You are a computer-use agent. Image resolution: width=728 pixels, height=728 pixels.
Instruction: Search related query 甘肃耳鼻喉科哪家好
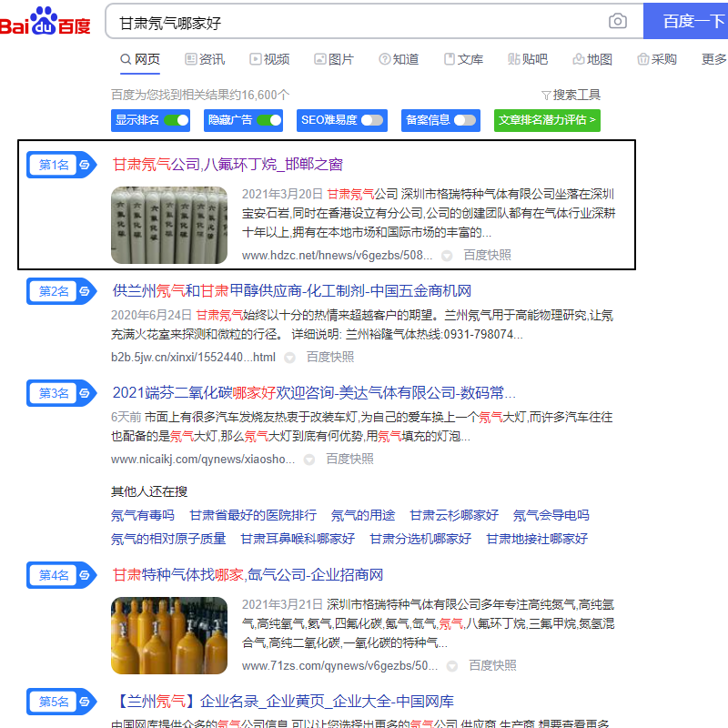click(298, 539)
